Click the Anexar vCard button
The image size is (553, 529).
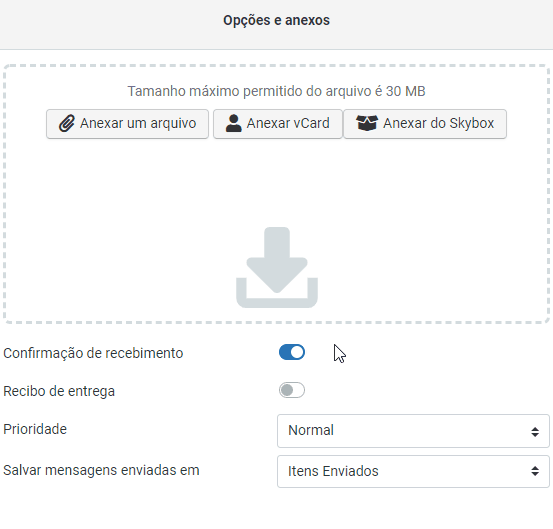click(278, 124)
